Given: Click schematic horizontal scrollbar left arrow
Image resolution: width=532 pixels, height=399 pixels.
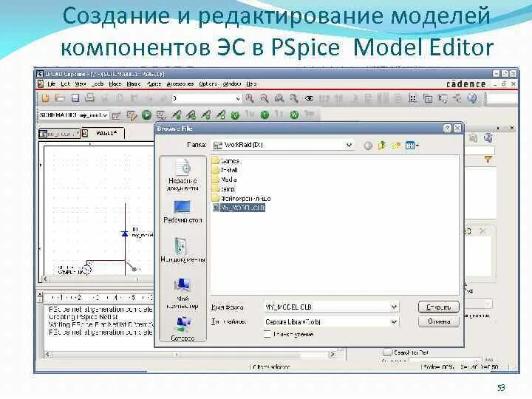Looking at the screenshot, I should click(x=45, y=279).
